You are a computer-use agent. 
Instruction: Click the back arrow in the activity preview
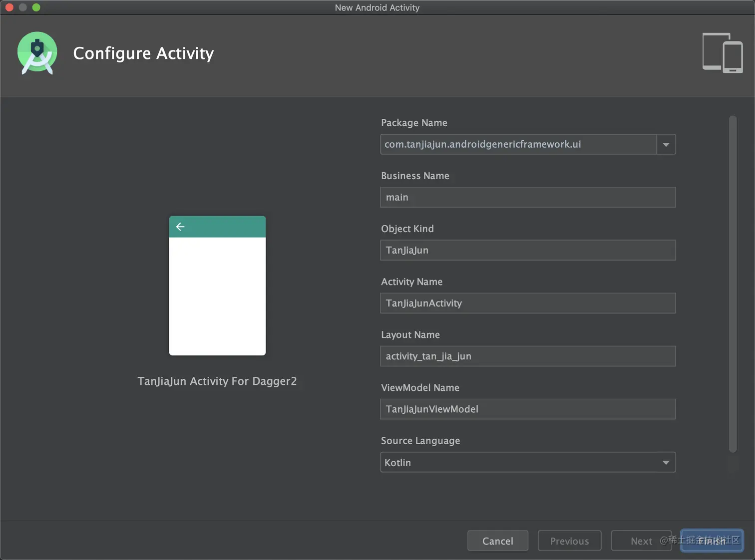pos(180,227)
